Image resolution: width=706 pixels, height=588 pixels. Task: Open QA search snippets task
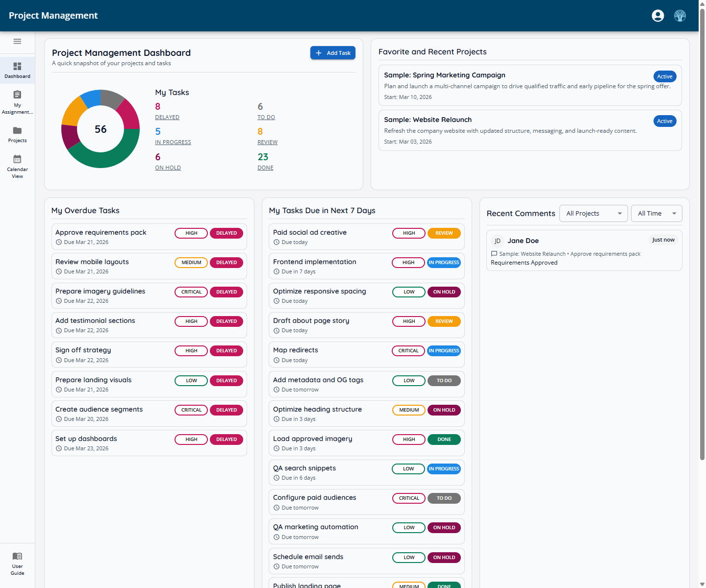tap(367, 472)
